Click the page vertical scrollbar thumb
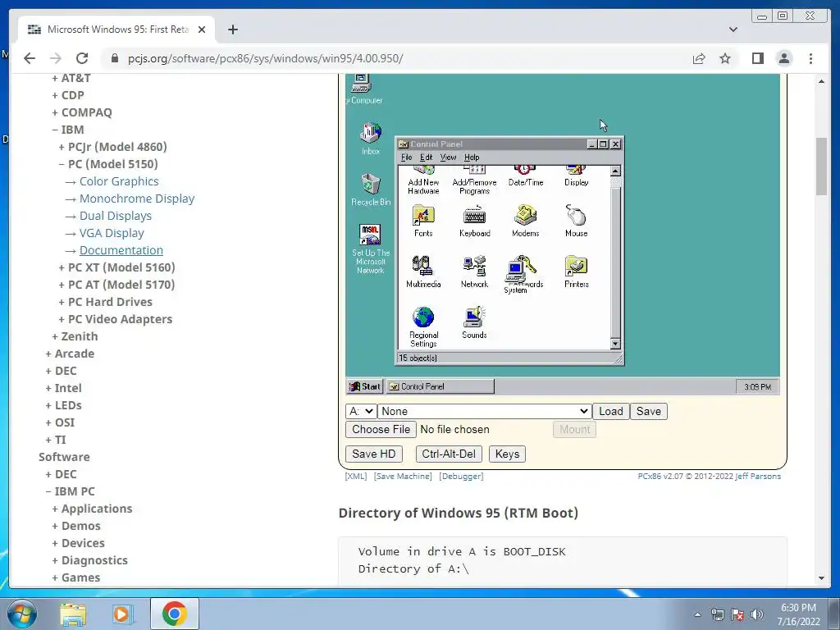Viewport: 840px width, 630px height. [821, 167]
